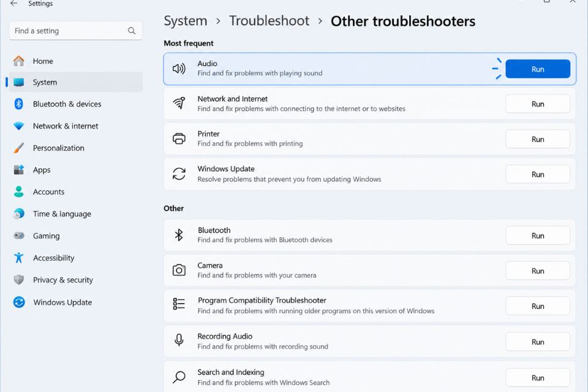Open Apps settings

[75, 170]
